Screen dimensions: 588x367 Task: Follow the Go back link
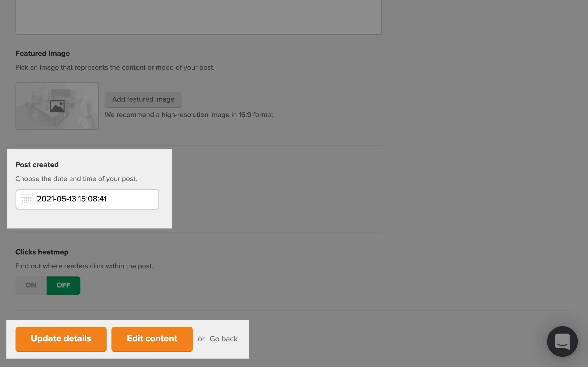point(224,339)
